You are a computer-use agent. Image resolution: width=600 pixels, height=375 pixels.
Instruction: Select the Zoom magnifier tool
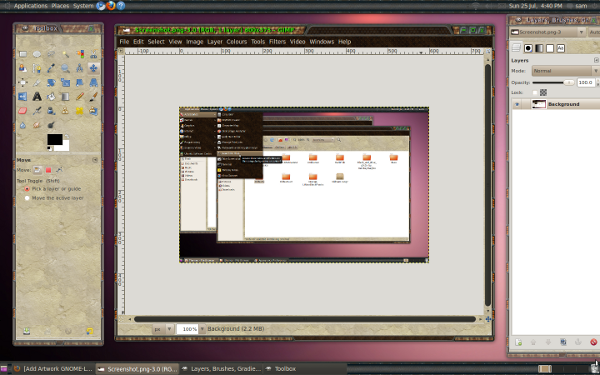(65, 68)
